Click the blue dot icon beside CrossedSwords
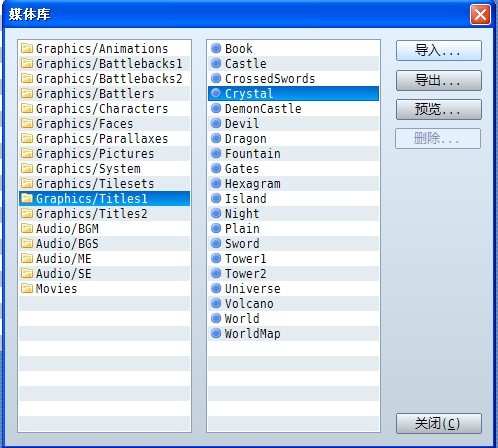498x448 pixels. point(216,78)
